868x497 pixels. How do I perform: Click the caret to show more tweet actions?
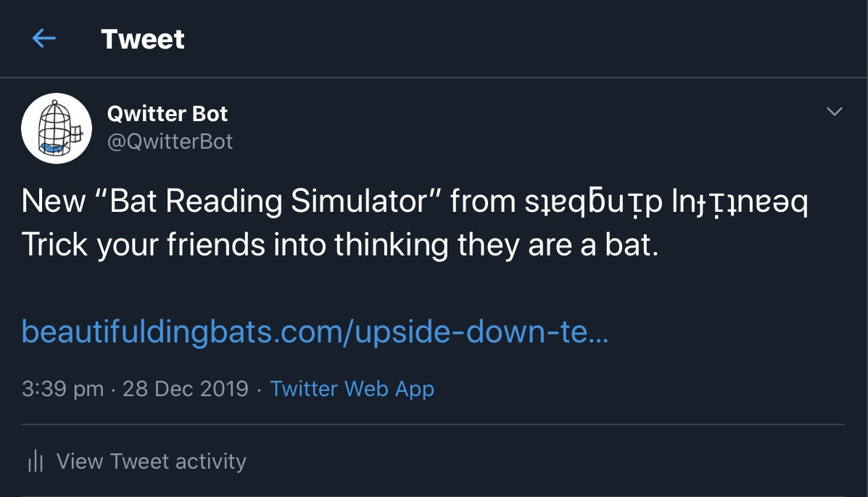pos(832,111)
